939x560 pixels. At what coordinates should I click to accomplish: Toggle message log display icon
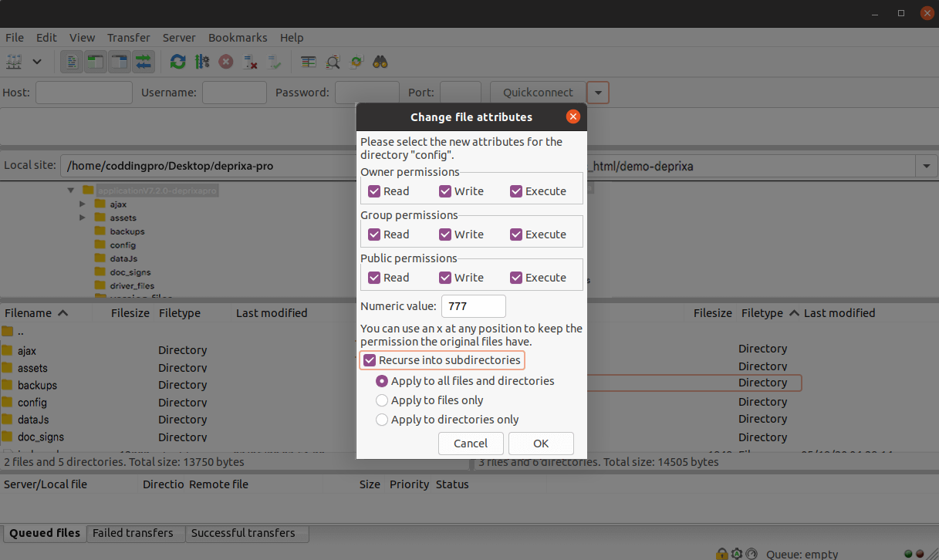pyautogui.click(x=72, y=62)
